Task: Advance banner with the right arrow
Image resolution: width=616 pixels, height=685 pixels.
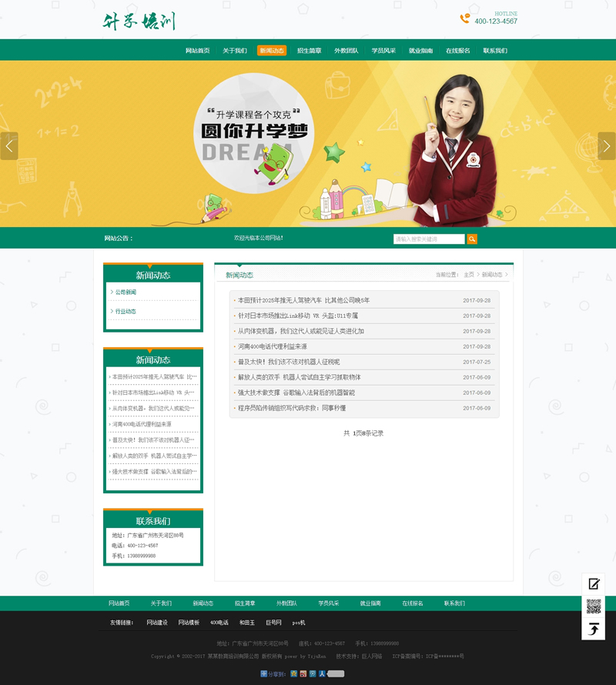Action: pos(606,145)
